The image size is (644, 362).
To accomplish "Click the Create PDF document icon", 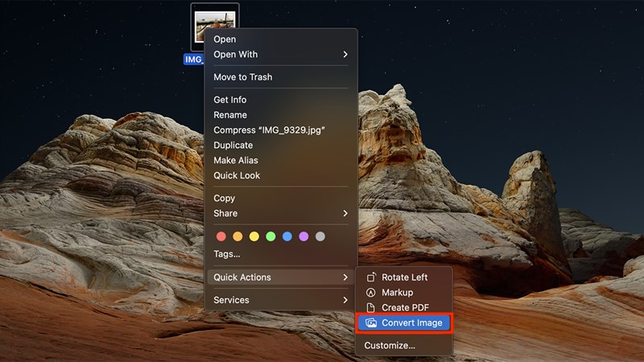I will coord(371,308).
